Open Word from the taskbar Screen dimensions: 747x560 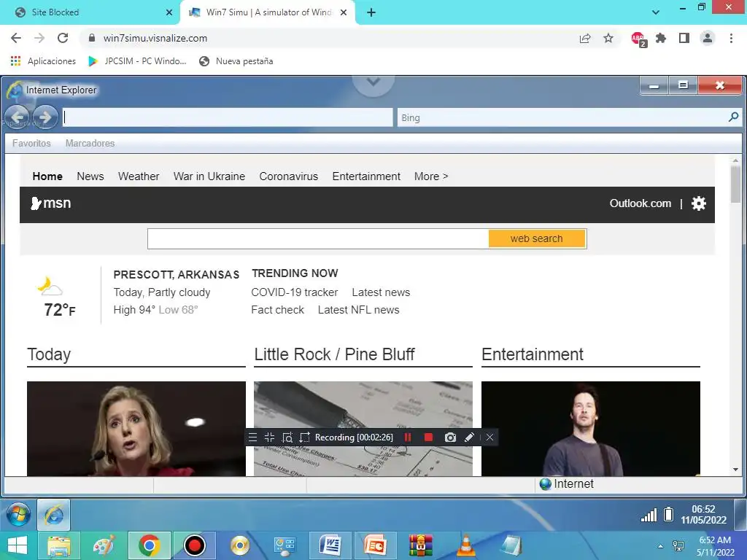pos(330,545)
